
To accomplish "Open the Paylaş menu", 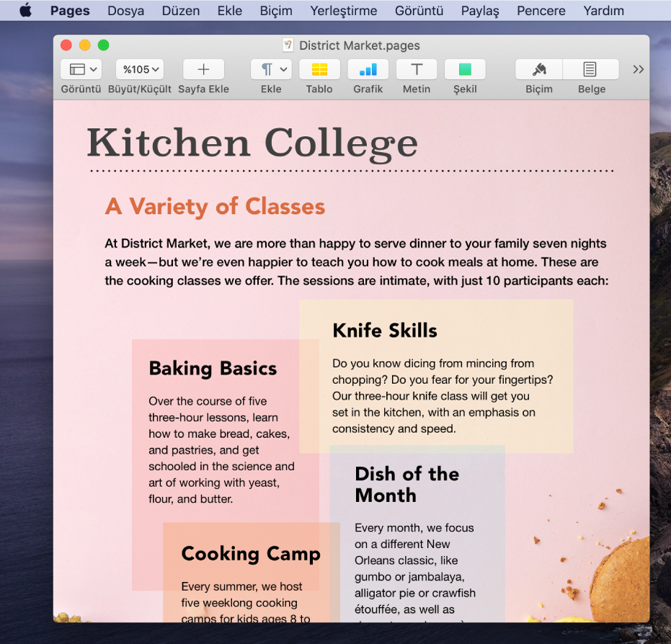I will click(x=480, y=10).
